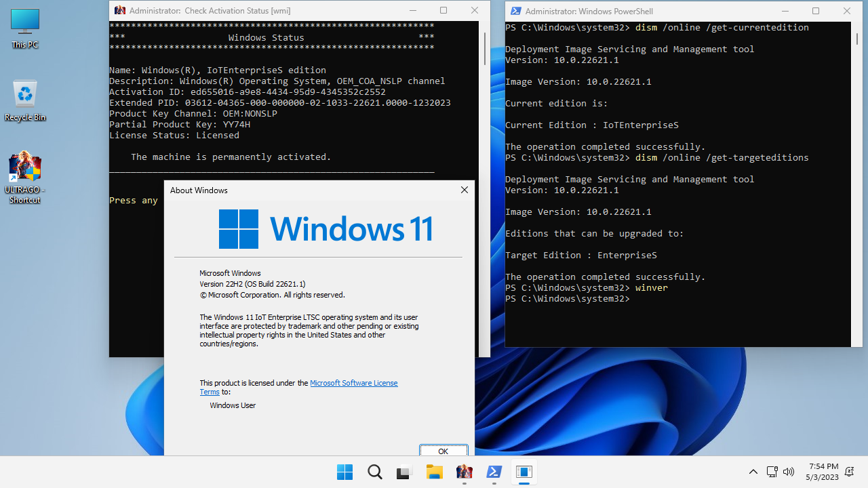Close the Check Activation Status window
This screenshot has height=488, width=868.
(x=475, y=10)
